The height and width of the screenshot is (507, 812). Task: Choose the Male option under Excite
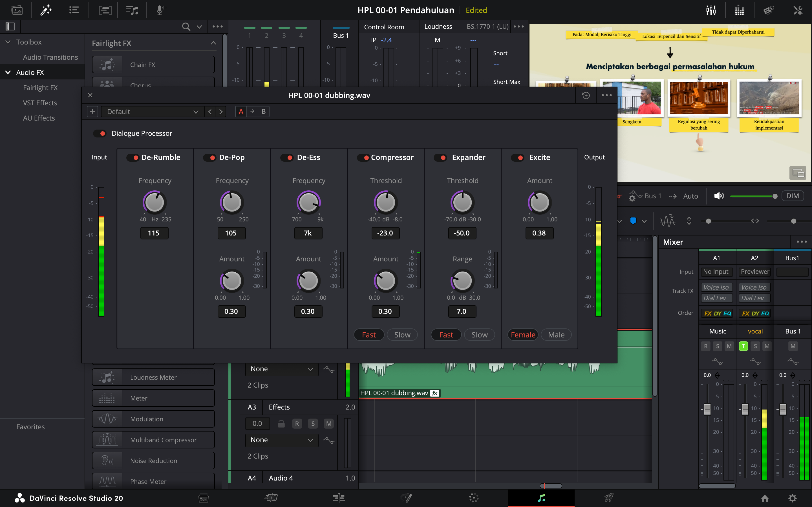click(556, 335)
